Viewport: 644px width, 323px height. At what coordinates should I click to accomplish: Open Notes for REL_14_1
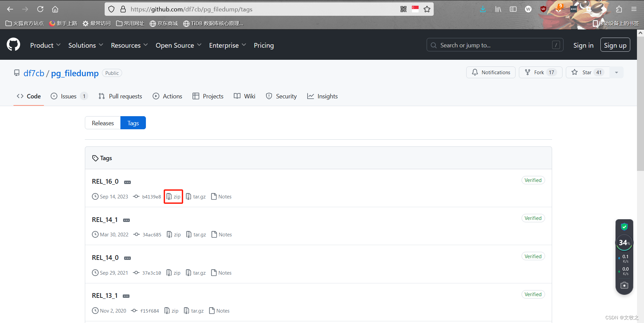click(222, 234)
